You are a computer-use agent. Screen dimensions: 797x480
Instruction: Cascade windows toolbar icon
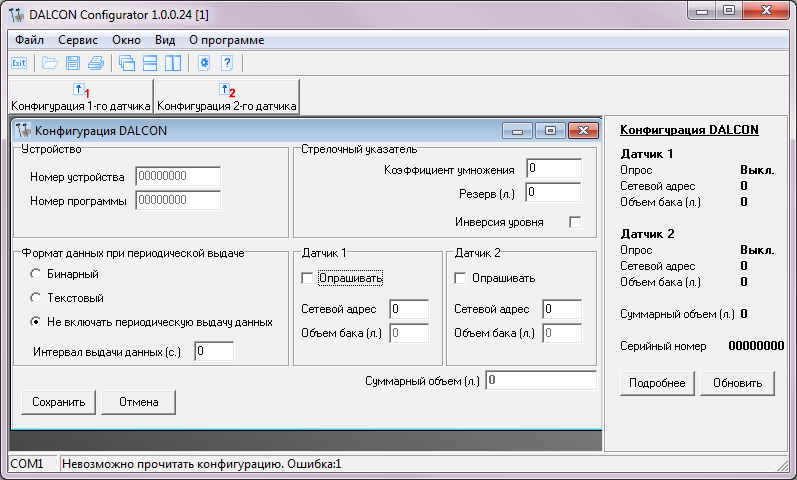127,63
